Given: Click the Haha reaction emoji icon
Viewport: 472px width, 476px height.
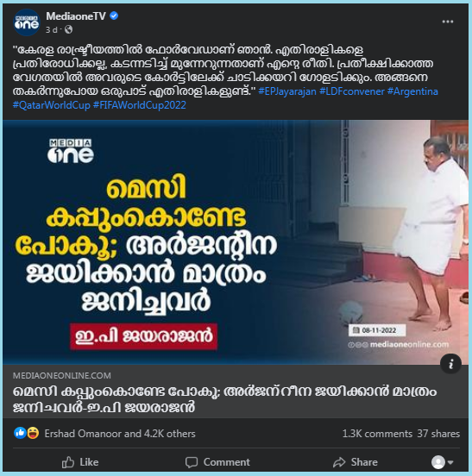Looking at the screenshot, I should (x=33, y=433).
